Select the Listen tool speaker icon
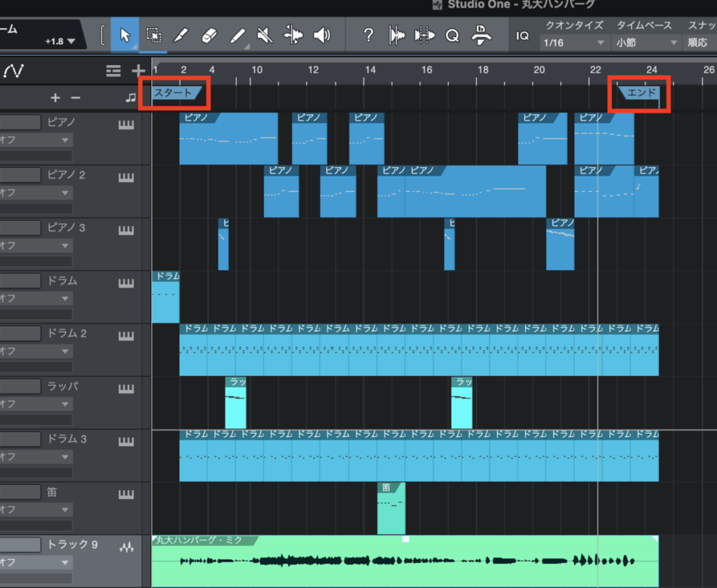Viewport: 717px width, 588px height. pyautogui.click(x=321, y=34)
